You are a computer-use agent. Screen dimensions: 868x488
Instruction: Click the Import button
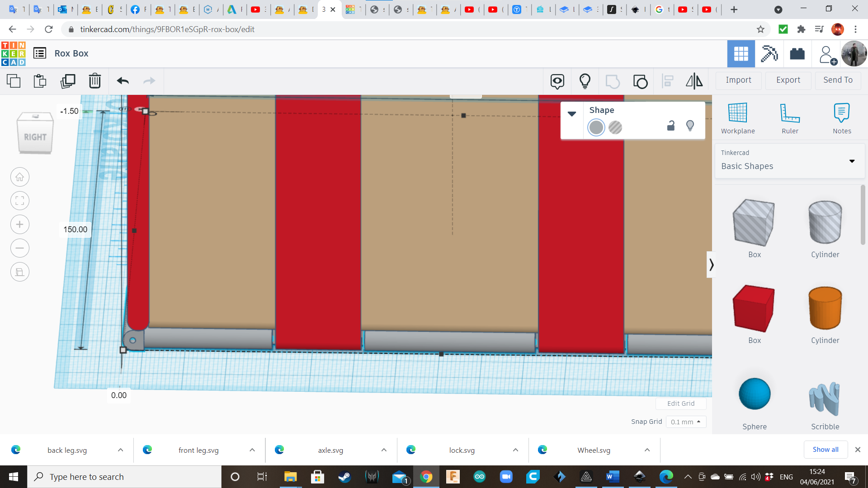[738, 80]
